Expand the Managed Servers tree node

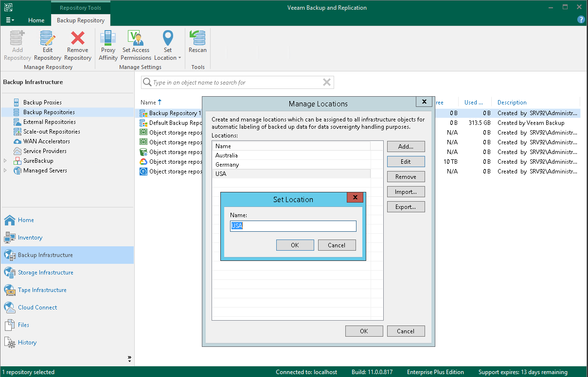click(5, 171)
